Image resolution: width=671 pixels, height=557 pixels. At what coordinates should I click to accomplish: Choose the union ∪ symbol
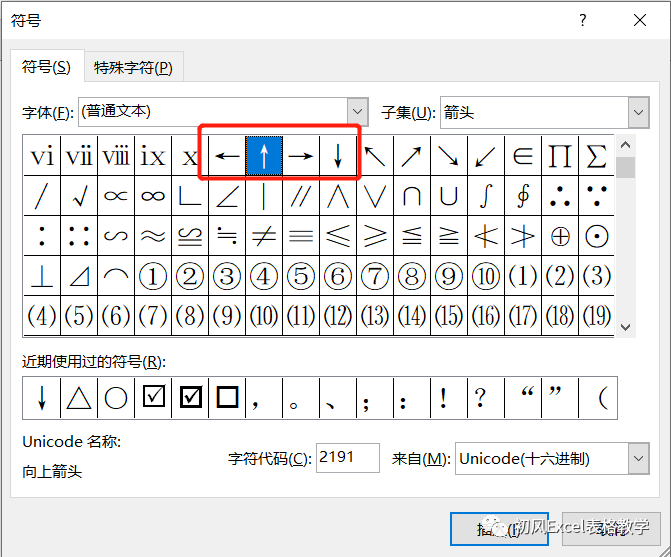click(x=449, y=196)
